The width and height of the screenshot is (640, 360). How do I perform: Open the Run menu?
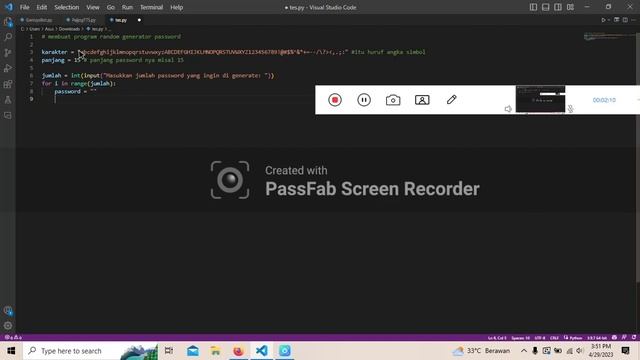point(127,7)
